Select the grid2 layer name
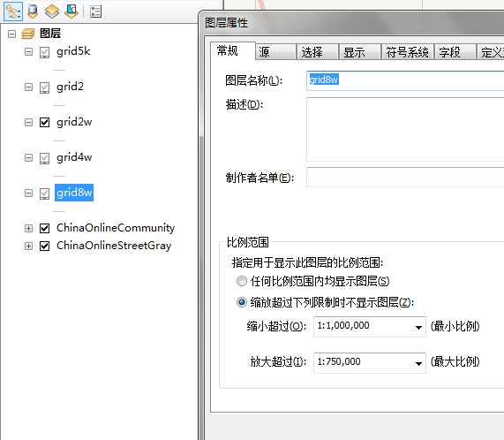This screenshot has height=440, width=504. 70,87
